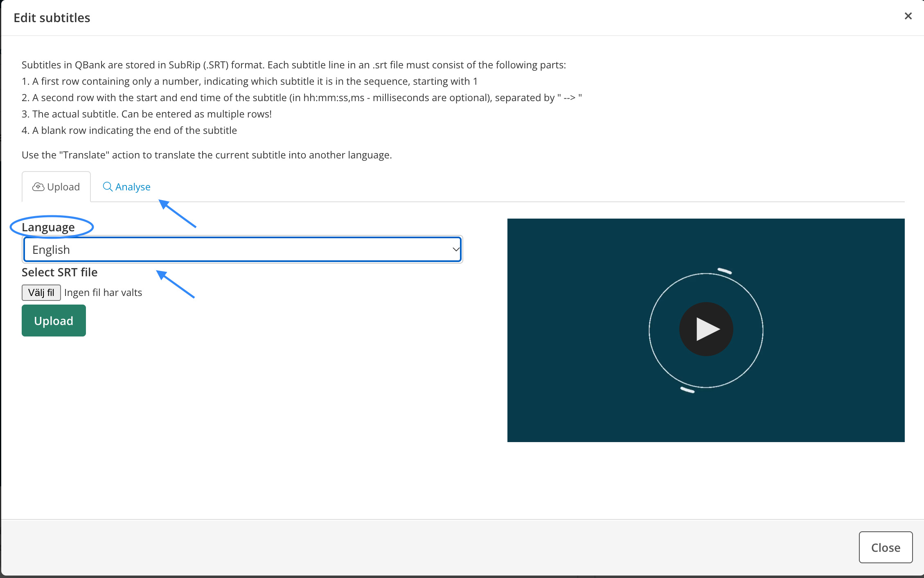Image resolution: width=924 pixels, height=578 pixels.
Task: Click the 'The actual subtitle' instruction line
Action: click(146, 114)
